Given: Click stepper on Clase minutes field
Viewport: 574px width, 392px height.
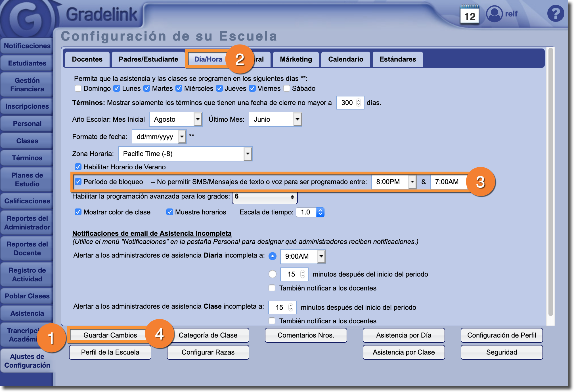Looking at the screenshot, I should coord(290,307).
